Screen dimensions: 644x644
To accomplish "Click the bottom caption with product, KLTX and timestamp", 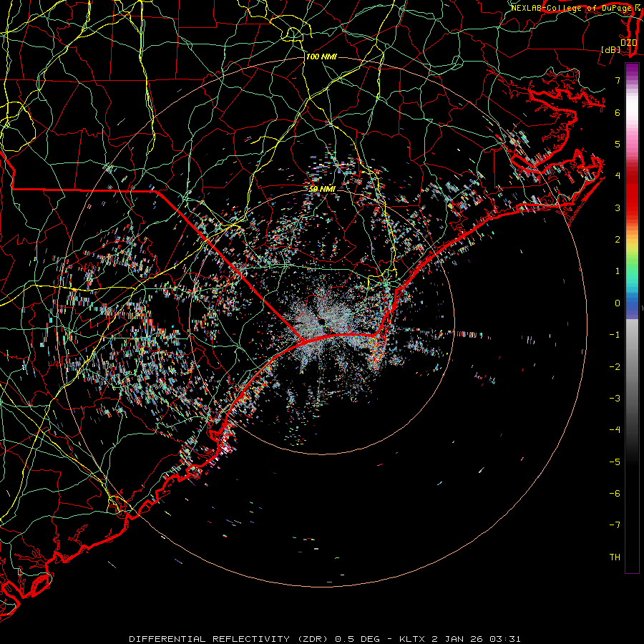I will click(324, 639).
